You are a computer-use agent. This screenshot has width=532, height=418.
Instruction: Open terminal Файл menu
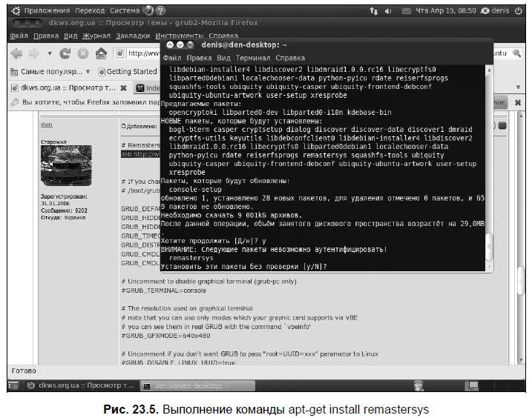pyautogui.click(x=172, y=58)
